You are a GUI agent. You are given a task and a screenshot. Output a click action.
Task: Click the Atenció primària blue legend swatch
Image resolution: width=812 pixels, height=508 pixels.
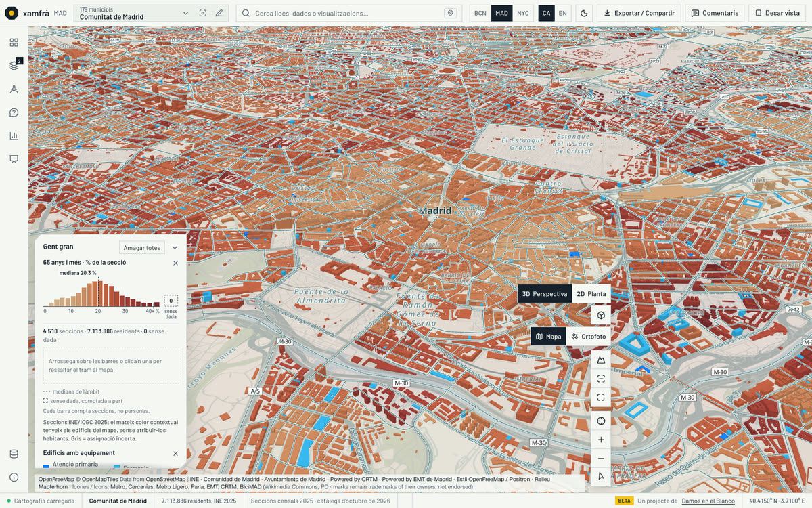(x=46, y=466)
